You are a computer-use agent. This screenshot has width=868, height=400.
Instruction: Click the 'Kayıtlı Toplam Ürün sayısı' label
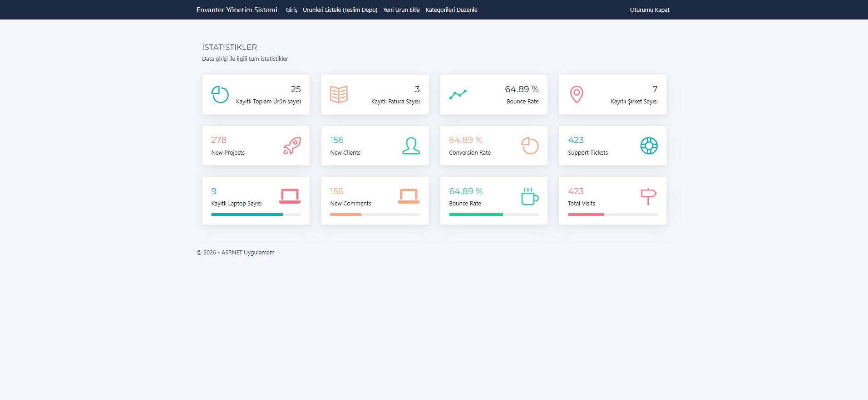(x=268, y=102)
